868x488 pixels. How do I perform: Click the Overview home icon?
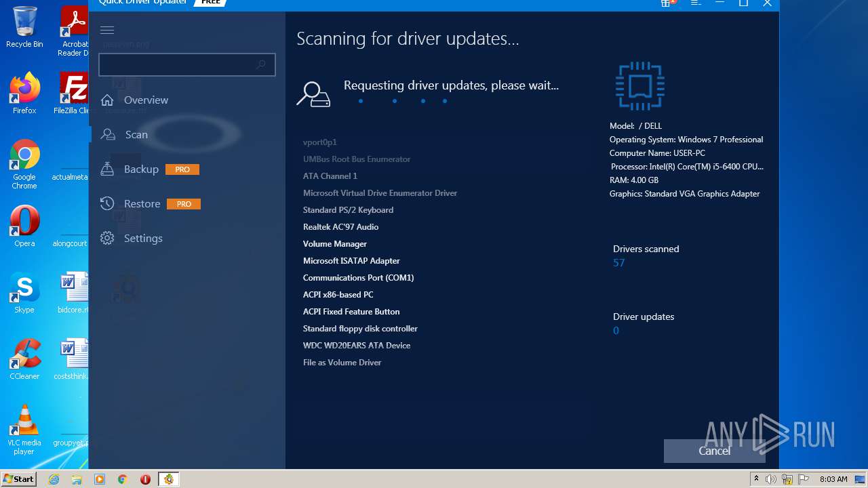[x=106, y=100]
